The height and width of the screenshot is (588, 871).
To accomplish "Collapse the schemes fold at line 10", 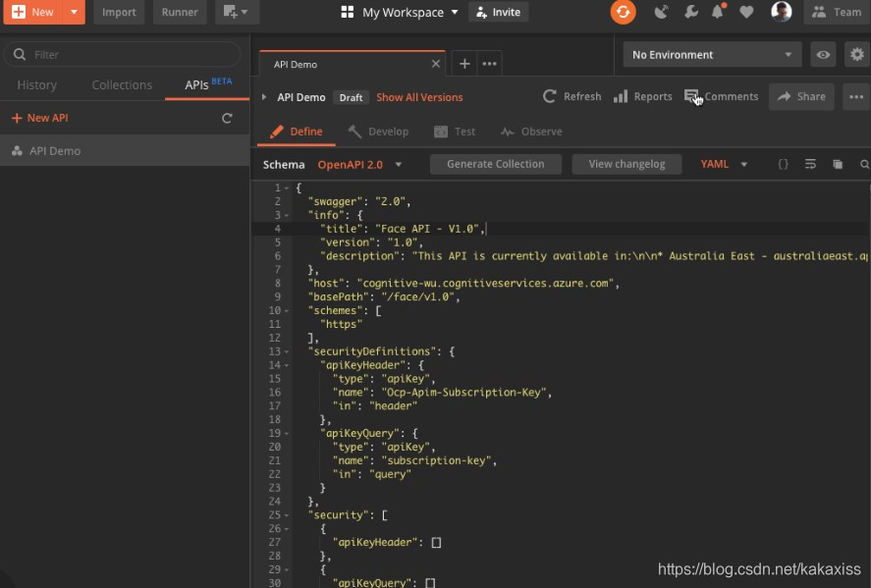I will point(287,311).
